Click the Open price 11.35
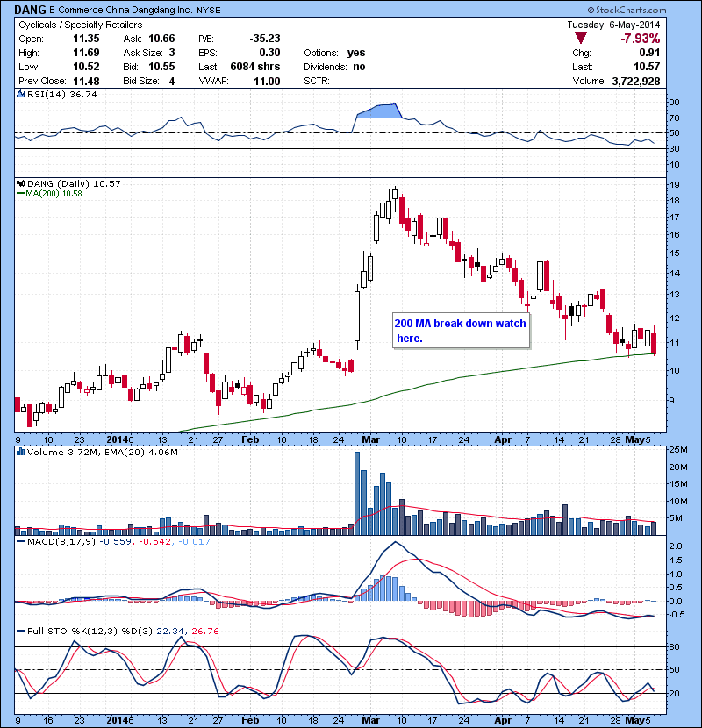 point(86,39)
